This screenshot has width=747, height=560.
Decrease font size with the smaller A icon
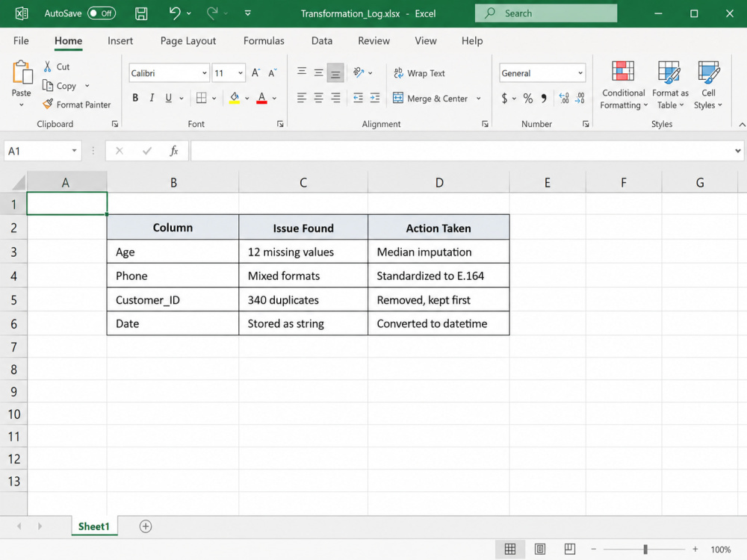[272, 73]
